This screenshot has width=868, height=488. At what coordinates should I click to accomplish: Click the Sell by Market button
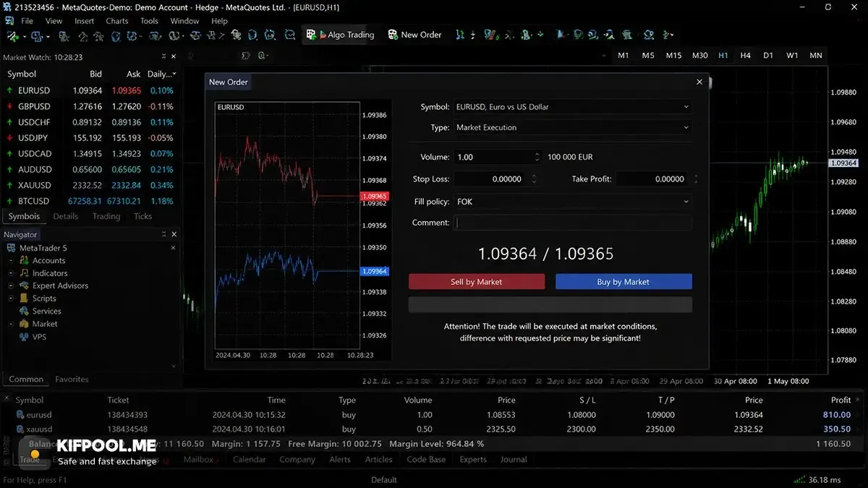coord(477,282)
